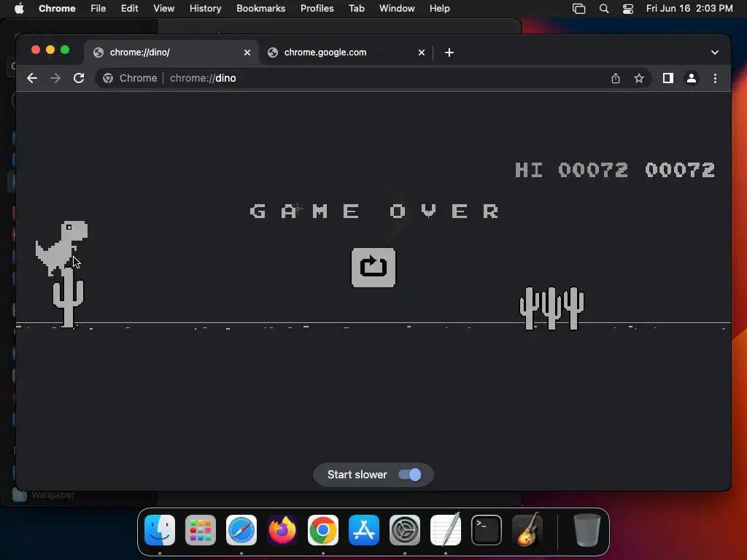Expand the tab search chevron
Image resolution: width=747 pixels, height=560 pixels.
(x=715, y=52)
